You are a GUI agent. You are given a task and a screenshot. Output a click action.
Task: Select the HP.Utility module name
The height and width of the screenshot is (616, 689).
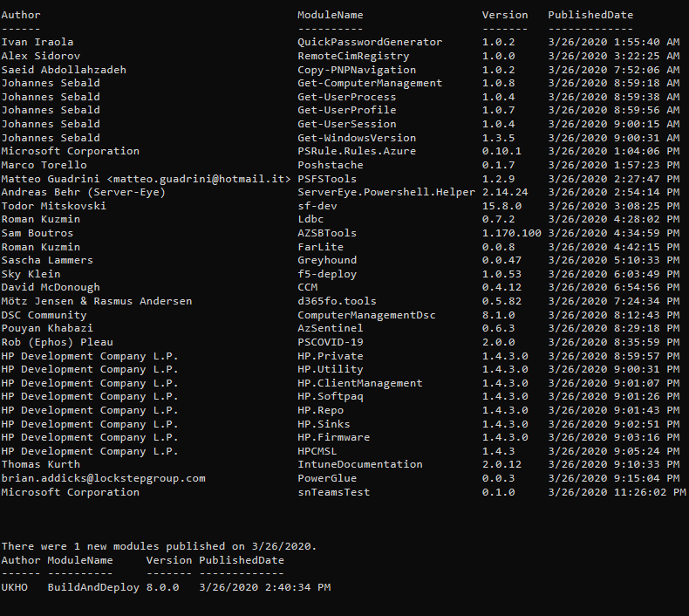(x=331, y=370)
